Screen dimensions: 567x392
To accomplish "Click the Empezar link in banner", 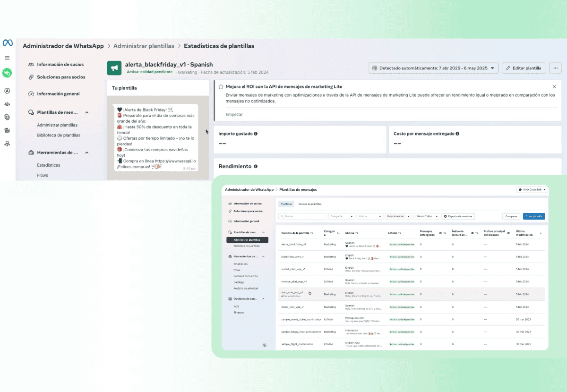I will (234, 115).
